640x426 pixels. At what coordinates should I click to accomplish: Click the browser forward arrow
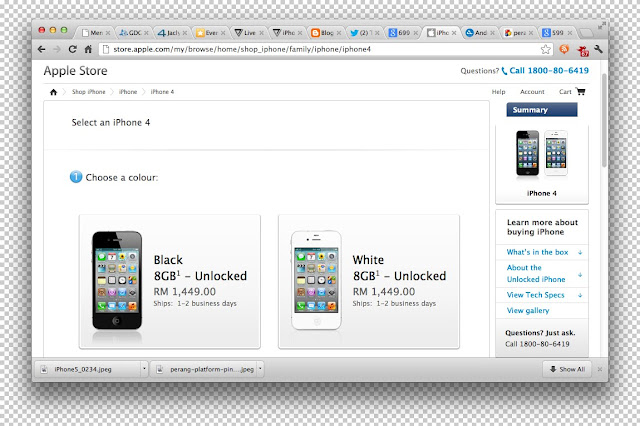[x=57, y=49]
